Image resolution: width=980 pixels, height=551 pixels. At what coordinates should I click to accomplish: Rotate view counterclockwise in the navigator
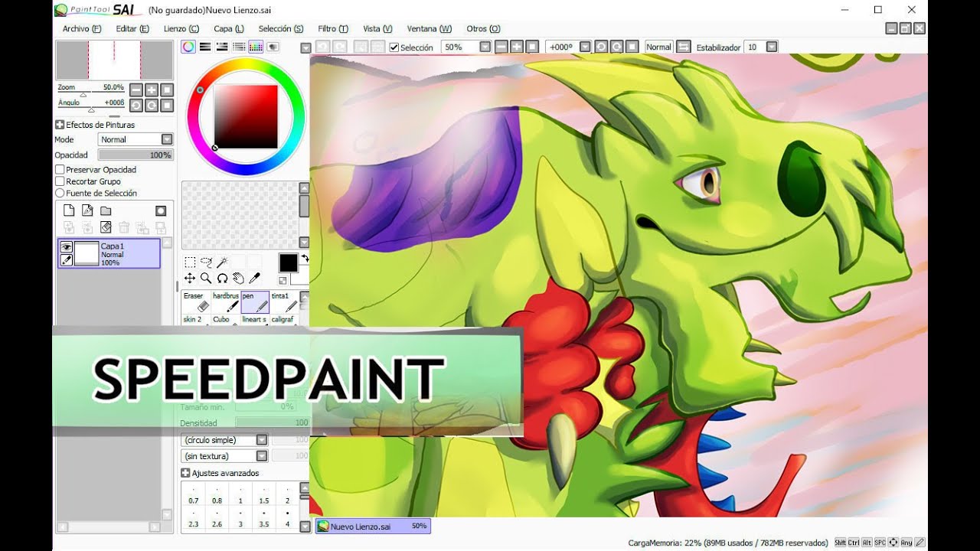(x=136, y=105)
